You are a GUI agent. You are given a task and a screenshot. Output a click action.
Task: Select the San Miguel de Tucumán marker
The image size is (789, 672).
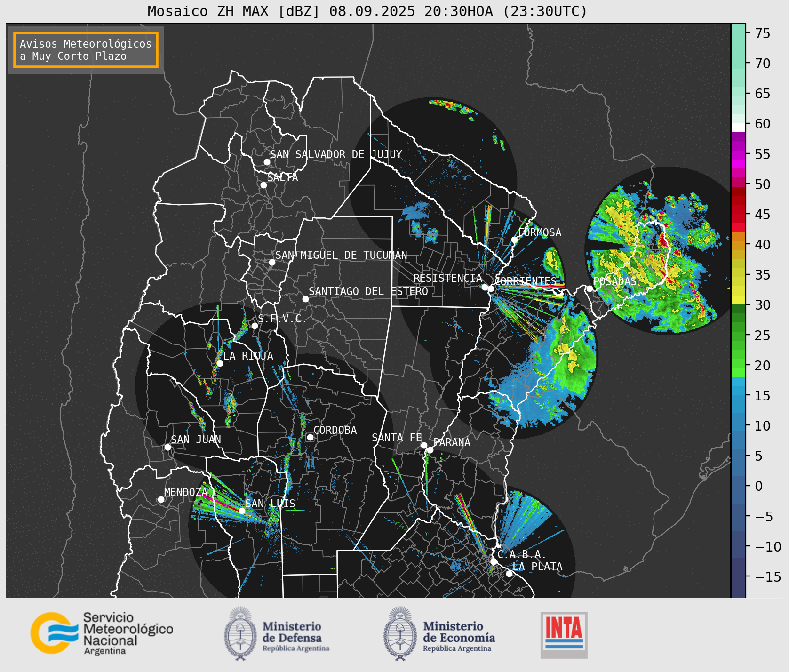click(272, 262)
